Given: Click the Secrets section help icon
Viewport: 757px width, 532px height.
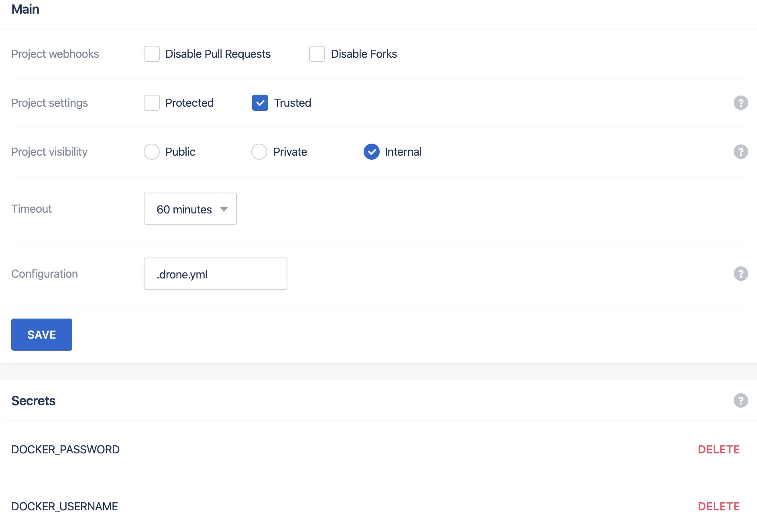Looking at the screenshot, I should point(741,400).
